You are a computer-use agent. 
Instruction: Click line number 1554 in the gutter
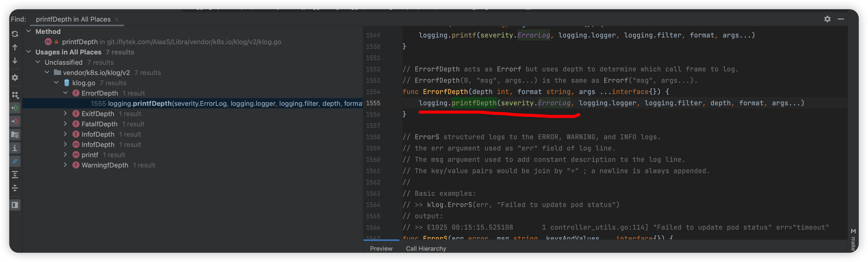point(373,92)
